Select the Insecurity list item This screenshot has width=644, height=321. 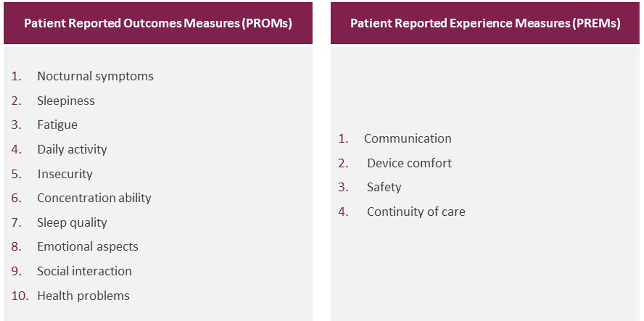point(65,174)
